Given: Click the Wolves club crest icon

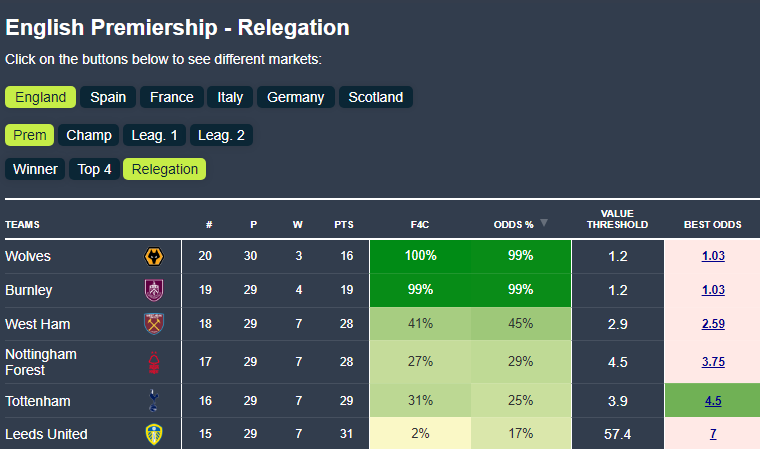Looking at the screenshot, I should (154, 257).
